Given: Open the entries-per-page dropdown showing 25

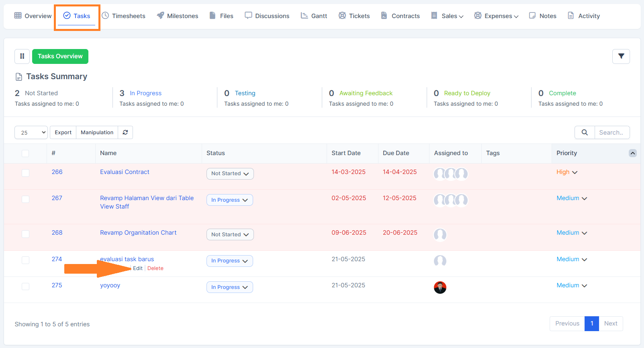Looking at the screenshot, I should (x=31, y=132).
